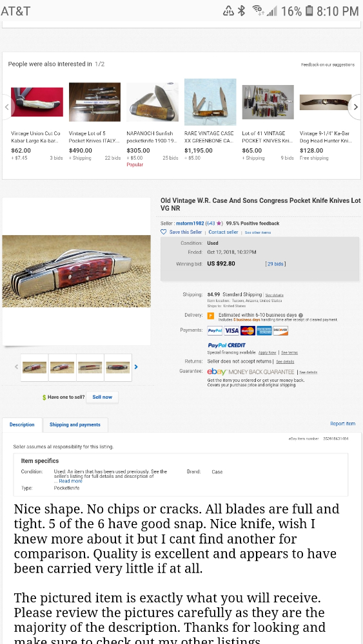Click the Sell now button

tap(103, 397)
